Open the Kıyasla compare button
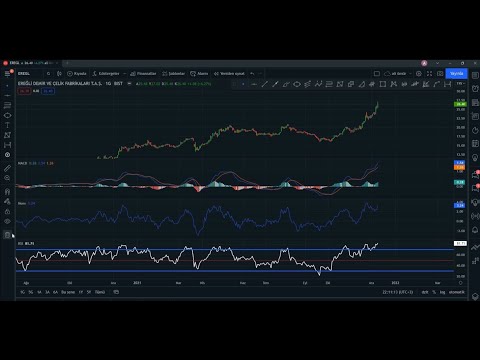The height and width of the screenshot is (360, 480). tap(77, 74)
